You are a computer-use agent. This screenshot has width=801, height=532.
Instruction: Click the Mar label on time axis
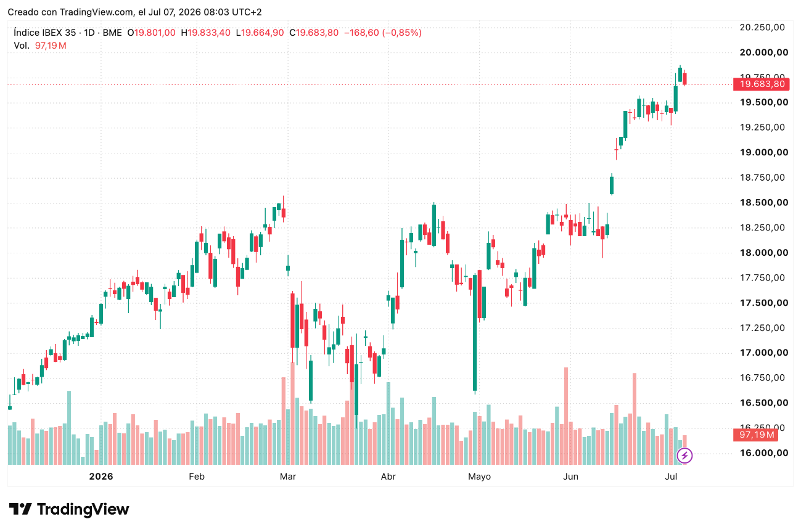tap(287, 477)
